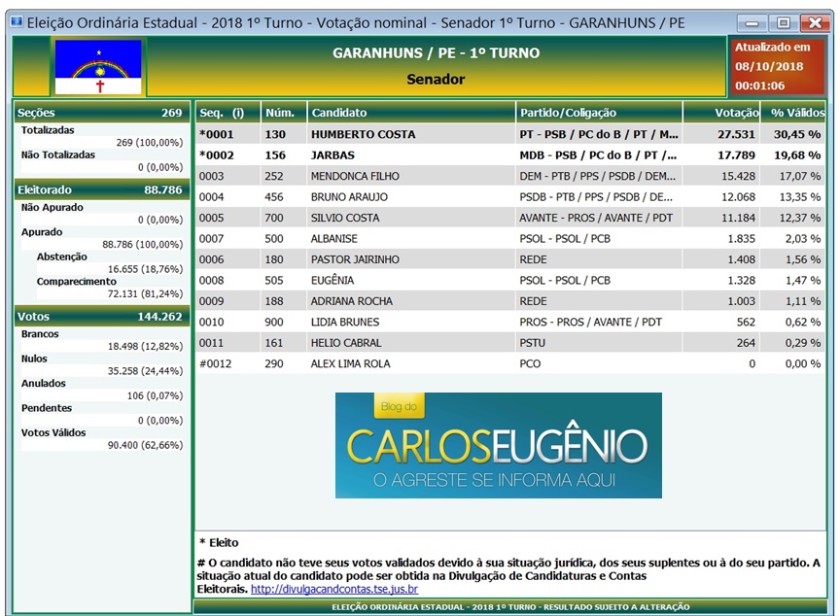Sort by the % Válidos column header
This screenshot has height=616, width=840.
[x=793, y=113]
